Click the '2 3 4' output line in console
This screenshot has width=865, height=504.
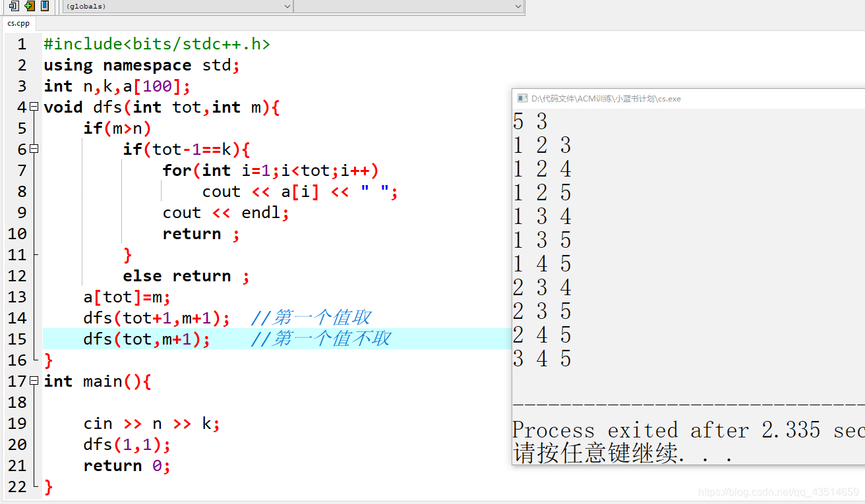pyautogui.click(x=542, y=287)
